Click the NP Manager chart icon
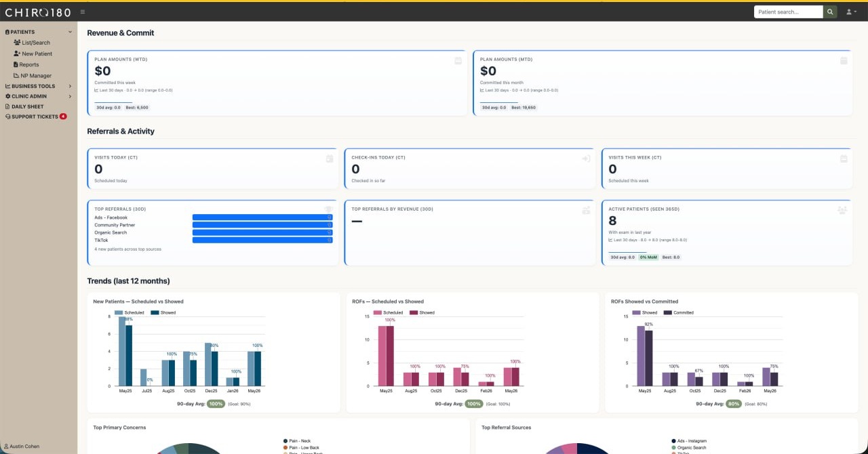This screenshot has width=868, height=454. 16,75
